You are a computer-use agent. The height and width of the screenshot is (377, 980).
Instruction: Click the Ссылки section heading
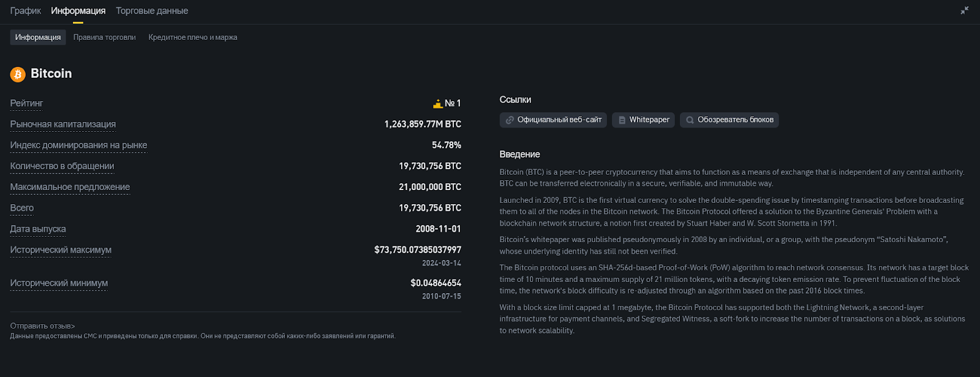click(x=515, y=100)
